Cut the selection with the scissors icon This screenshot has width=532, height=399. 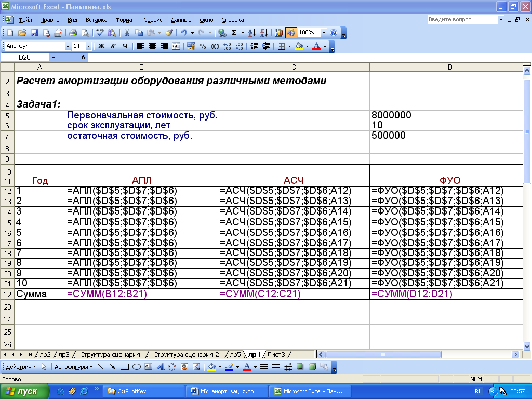pos(127,33)
